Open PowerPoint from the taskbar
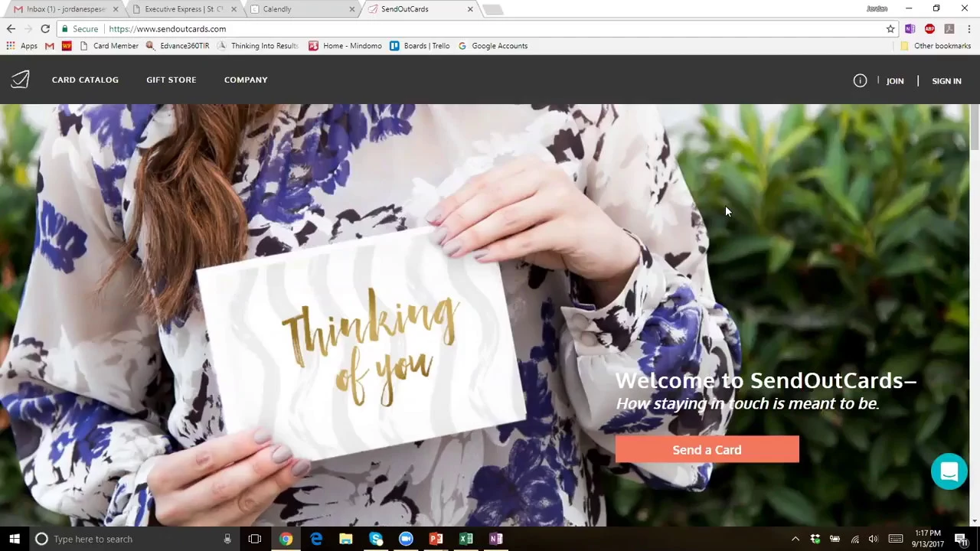This screenshot has width=980, height=551. 436,539
